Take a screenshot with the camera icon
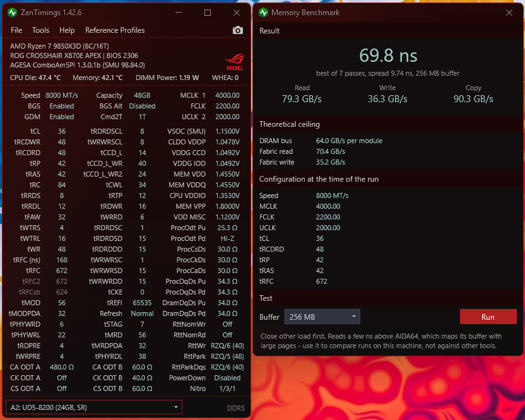This screenshot has width=525, height=420. [238, 30]
